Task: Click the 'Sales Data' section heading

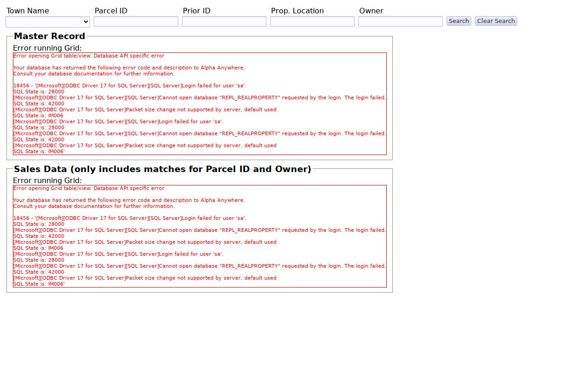Action: [163, 169]
